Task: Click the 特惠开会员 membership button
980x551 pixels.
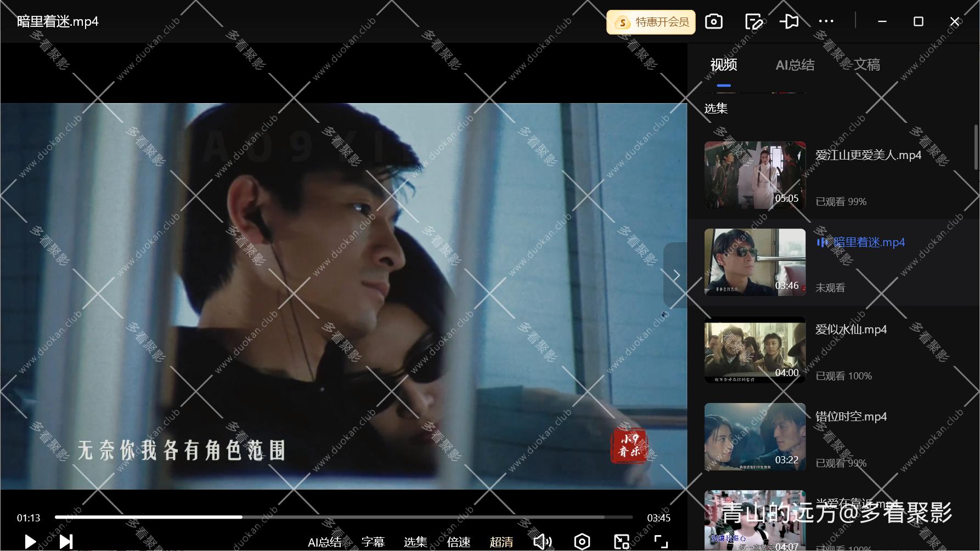Action: coord(651,22)
